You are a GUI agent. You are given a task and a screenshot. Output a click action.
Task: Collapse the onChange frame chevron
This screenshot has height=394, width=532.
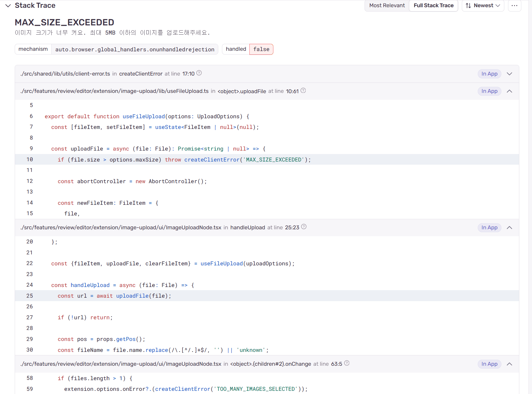[509, 364]
